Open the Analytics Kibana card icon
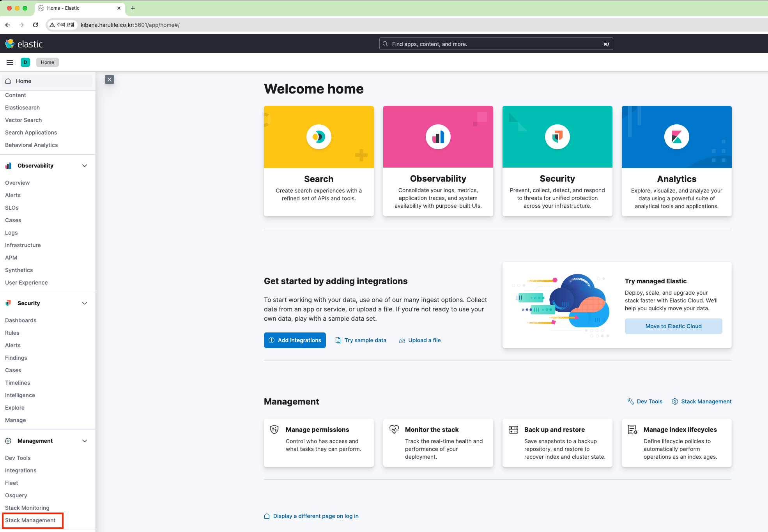 click(676, 137)
